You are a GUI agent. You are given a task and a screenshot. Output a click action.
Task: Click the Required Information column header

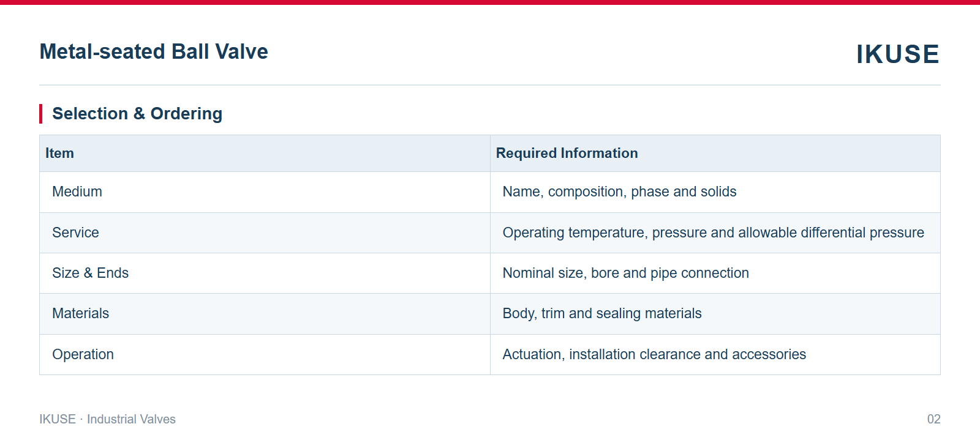coord(715,154)
